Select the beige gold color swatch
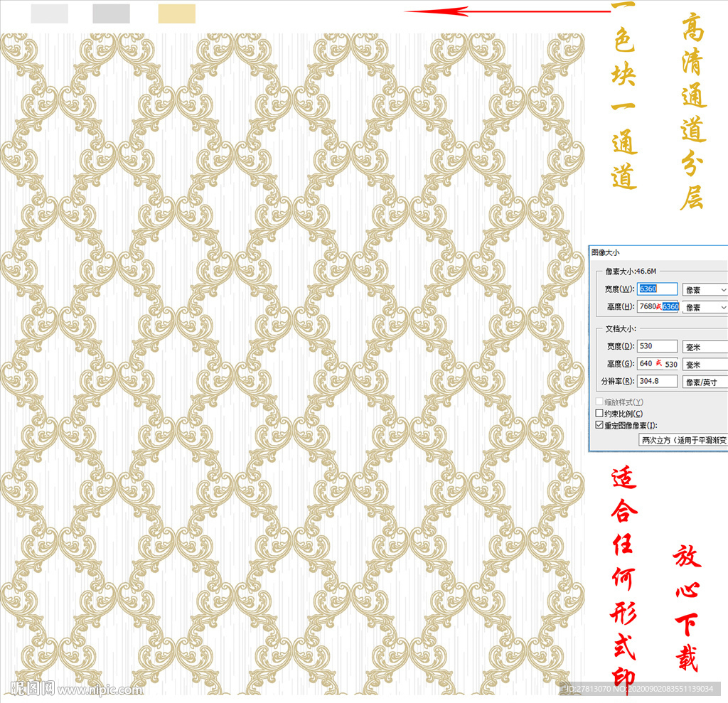This screenshot has height=703, width=728. [176, 14]
